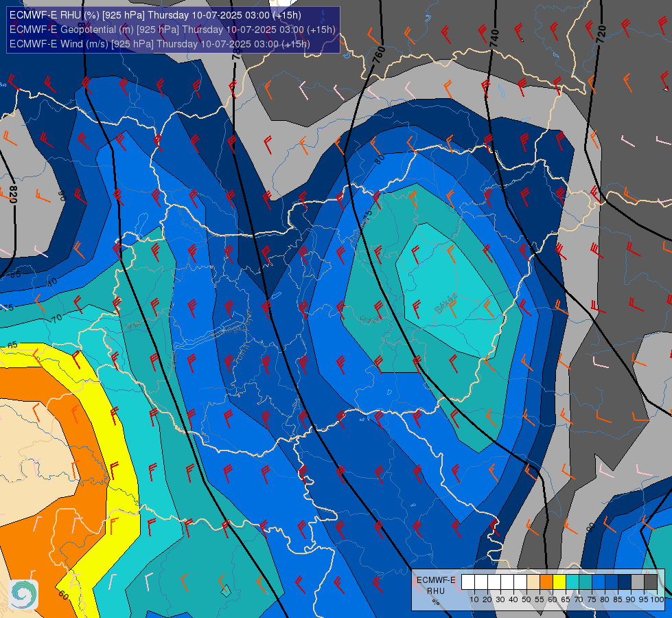
Task: Pick the dark gray 95-100 legend swatch
Action: 651,582
